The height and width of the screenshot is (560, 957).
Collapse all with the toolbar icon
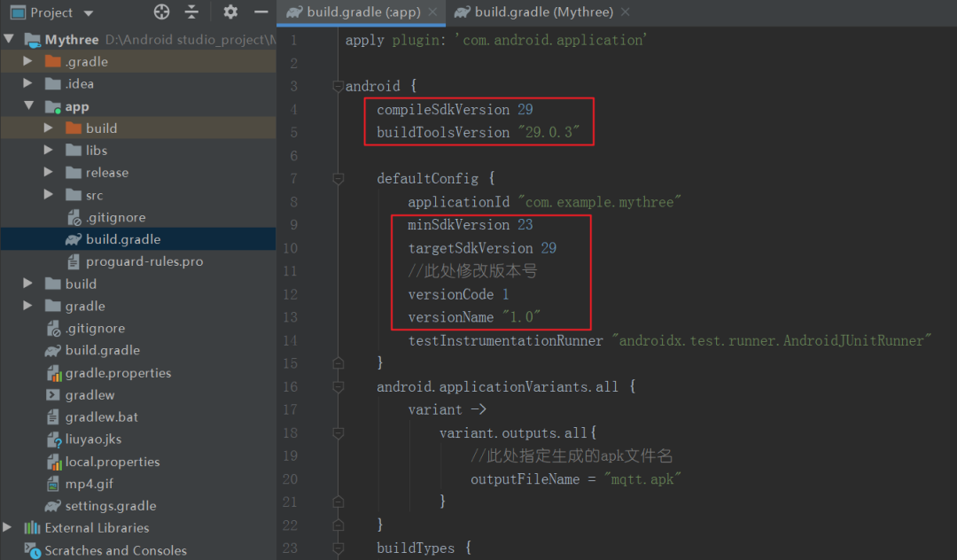191,12
